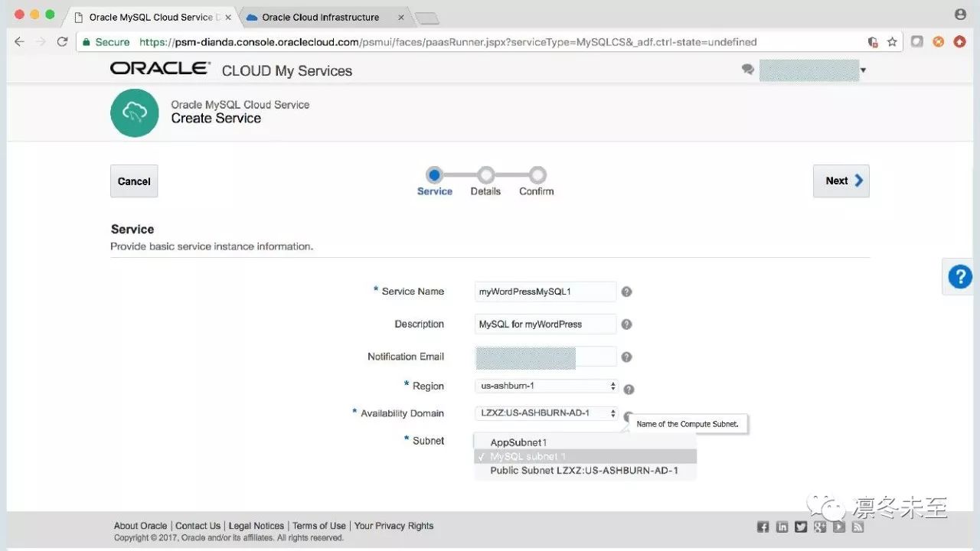Open a new browser tab
Viewport: 980px width, 551px height.
coord(426,18)
